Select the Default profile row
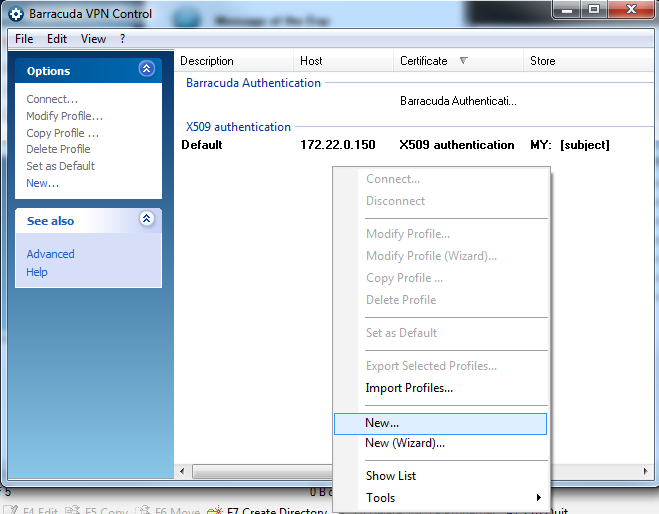The width and height of the screenshot is (659, 514). (x=395, y=145)
